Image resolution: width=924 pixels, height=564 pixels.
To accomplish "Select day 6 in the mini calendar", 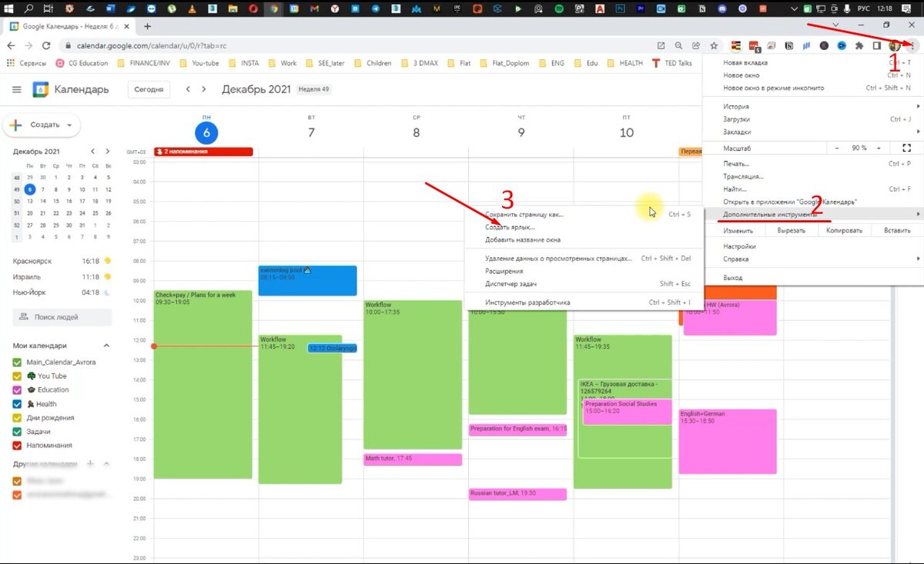I will (x=29, y=189).
